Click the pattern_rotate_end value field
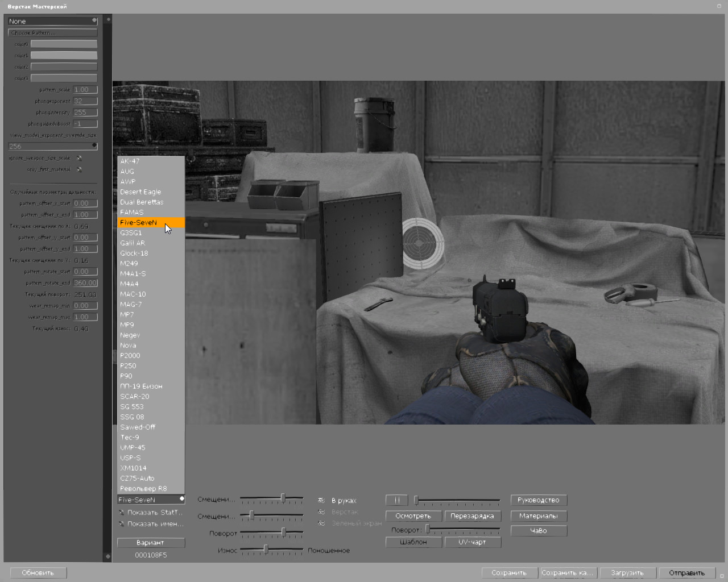The width and height of the screenshot is (728, 582). 85,282
